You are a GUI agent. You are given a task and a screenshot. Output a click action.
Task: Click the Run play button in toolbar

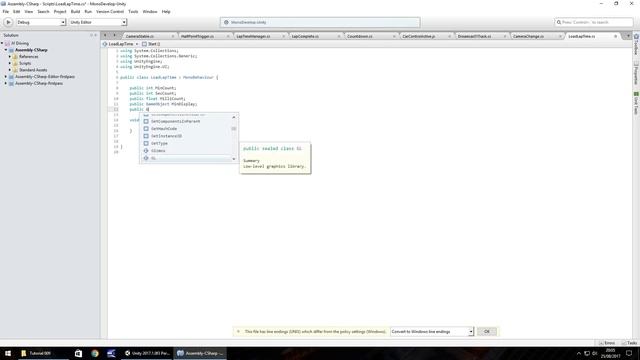pyautogui.click(x=8, y=22)
